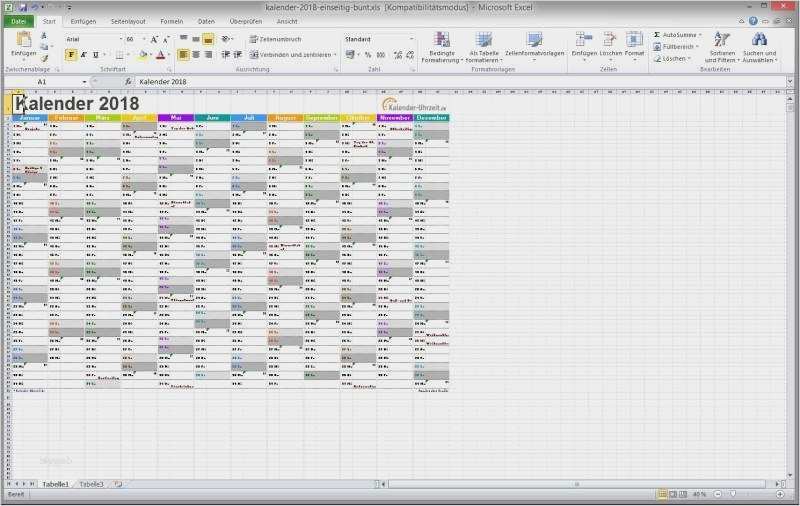Toggle center text alignment
Viewport: 800px width, 506px height.
pos(196,55)
